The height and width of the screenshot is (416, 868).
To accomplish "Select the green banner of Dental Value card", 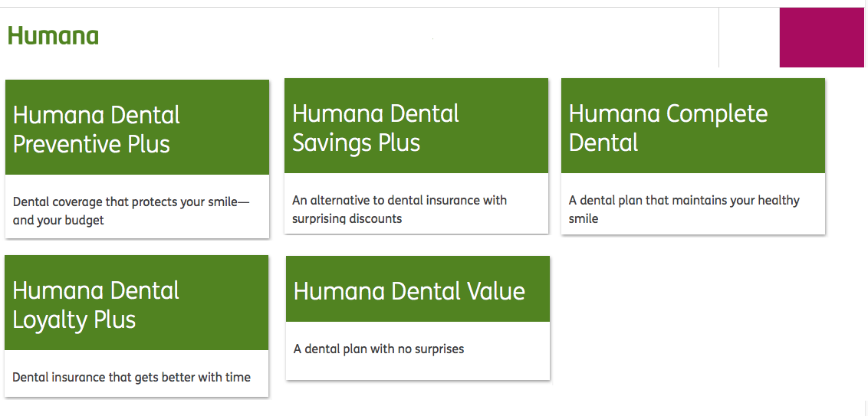I will tap(418, 289).
